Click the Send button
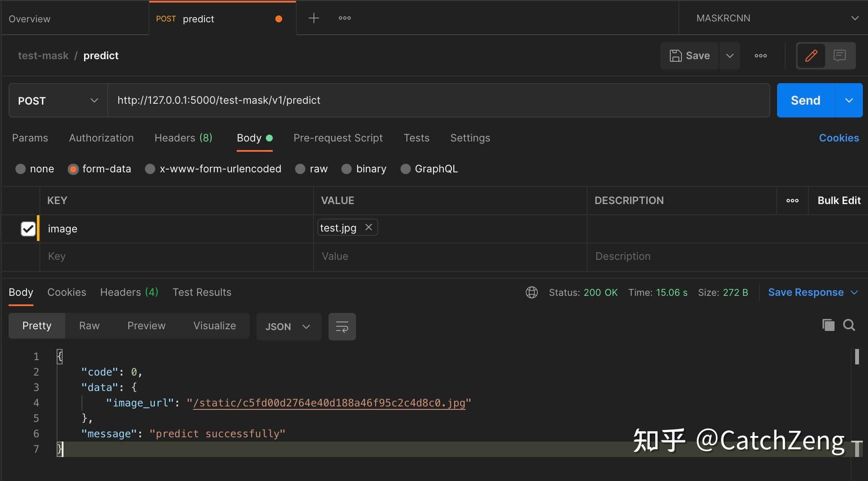The image size is (868, 481). click(x=805, y=100)
